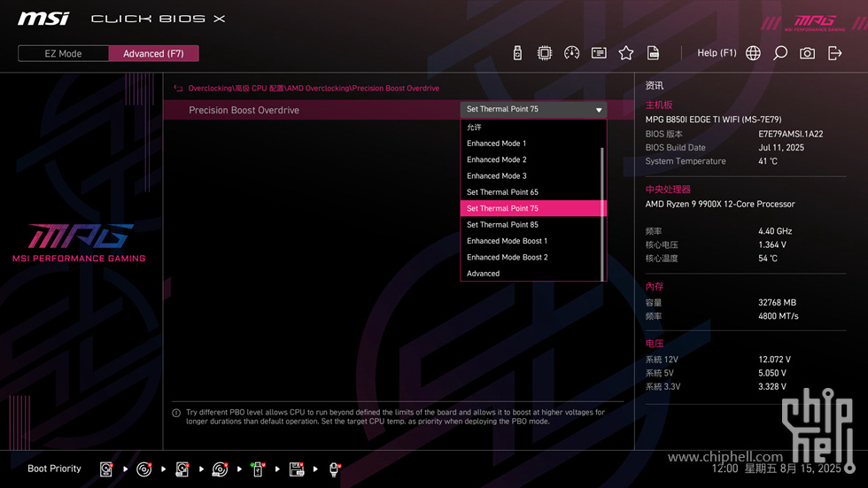Click memory capacity 32768 MB value

coord(778,303)
